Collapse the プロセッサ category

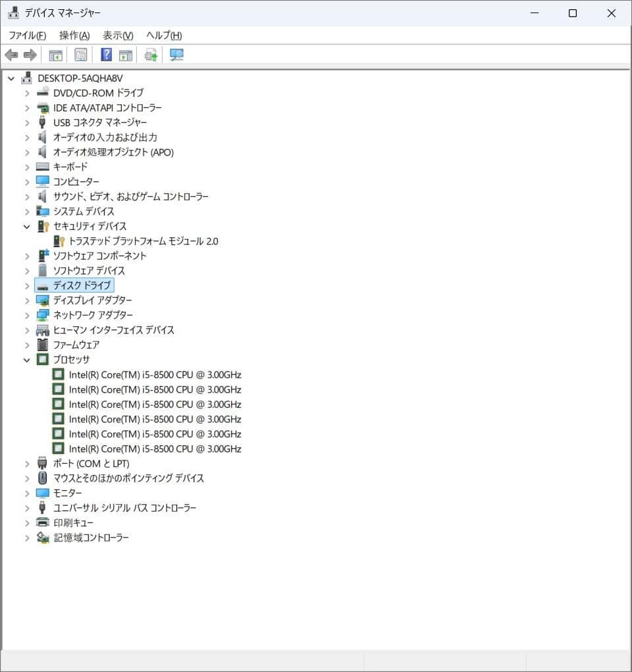click(x=27, y=360)
